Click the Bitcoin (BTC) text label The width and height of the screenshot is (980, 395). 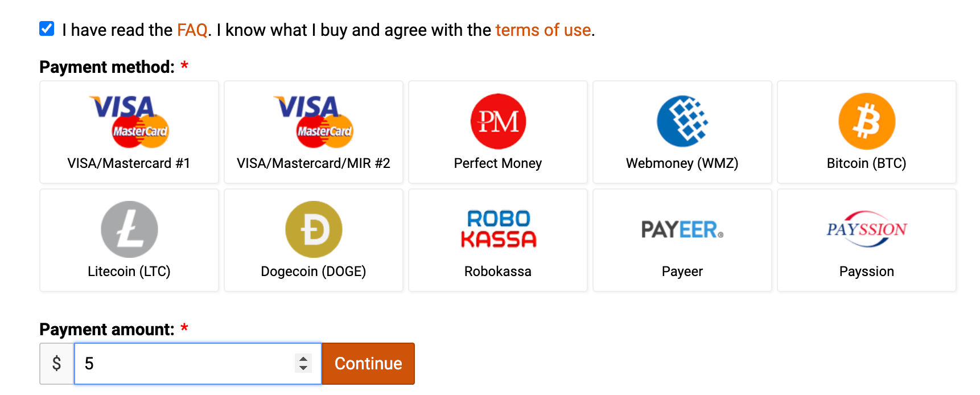pos(866,163)
